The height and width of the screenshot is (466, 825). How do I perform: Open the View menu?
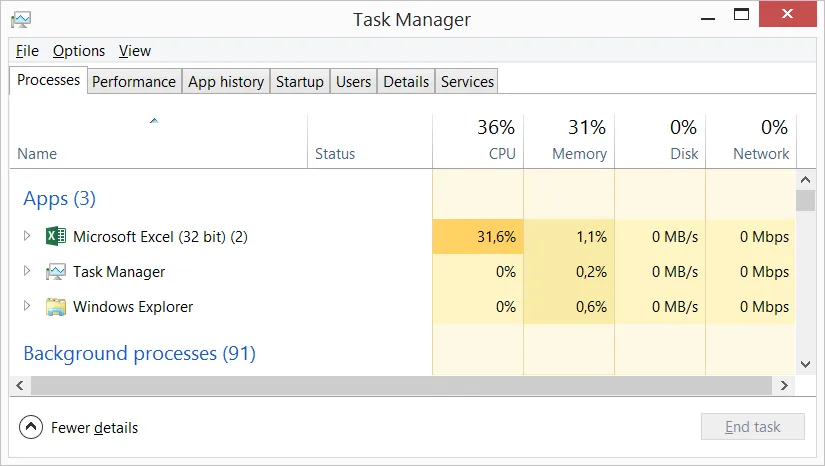[x=135, y=51]
